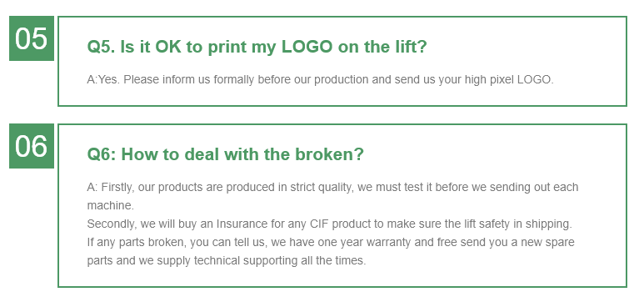Click 'A:Yes.' at the start of Q5 answer
This screenshot has height=307, width=644.
click(x=103, y=79)
